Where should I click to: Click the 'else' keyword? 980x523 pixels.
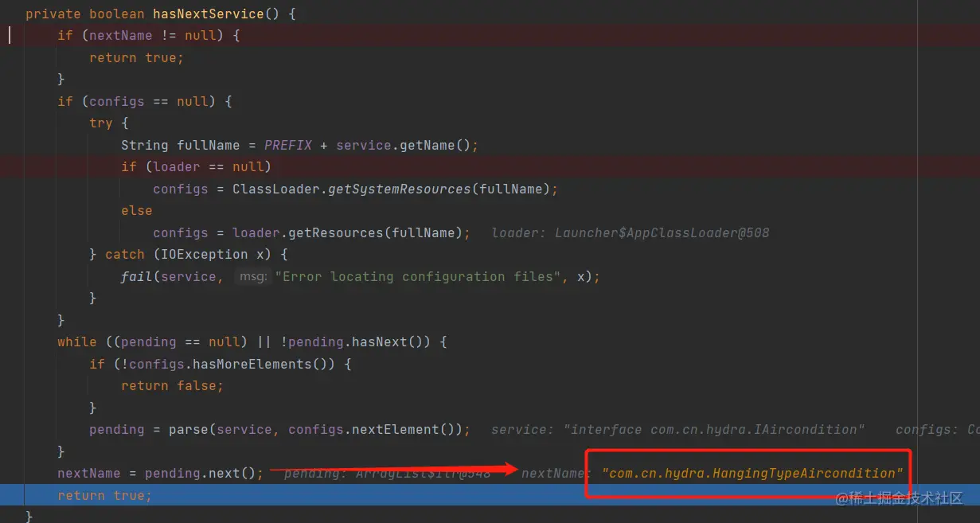pos(136,210)
